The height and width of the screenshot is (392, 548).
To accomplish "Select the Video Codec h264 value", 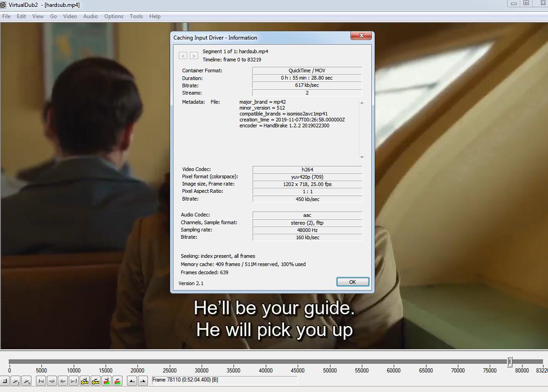I will pyautogui.click(x=307, y=170).
